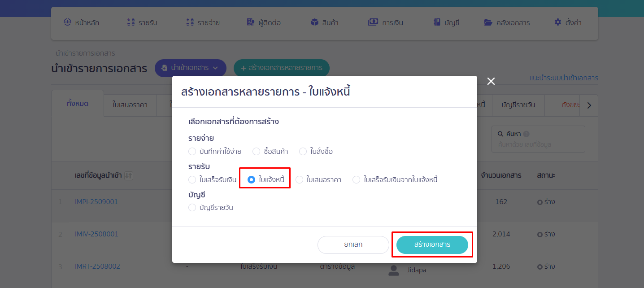Switch to the บัญชีรายวัน tab
Image resolution: width=644 pixels, height=288 pixels.
click(518, 105)
